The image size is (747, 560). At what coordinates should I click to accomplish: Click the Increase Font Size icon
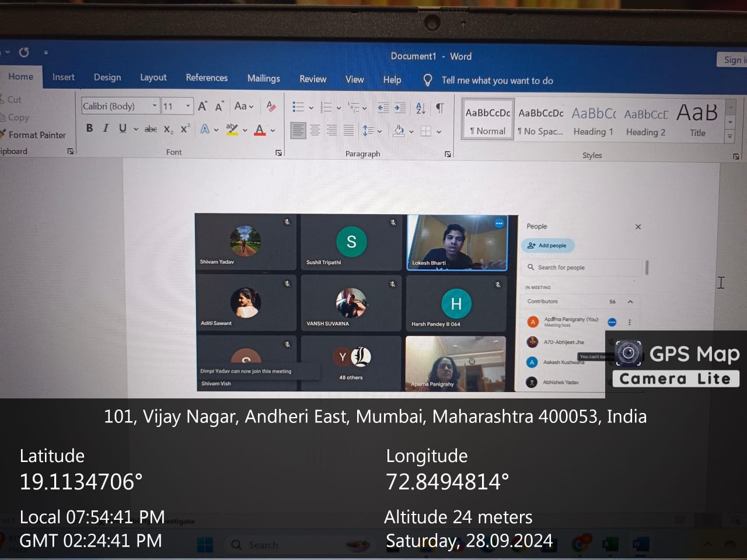pyautogui.click(x=203, y=106)
